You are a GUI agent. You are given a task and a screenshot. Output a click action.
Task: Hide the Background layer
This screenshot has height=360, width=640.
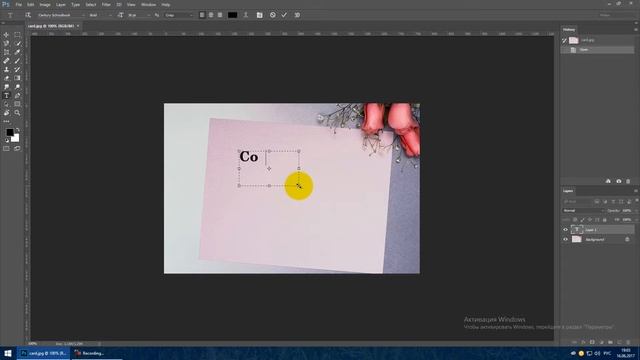click(566, 240)
